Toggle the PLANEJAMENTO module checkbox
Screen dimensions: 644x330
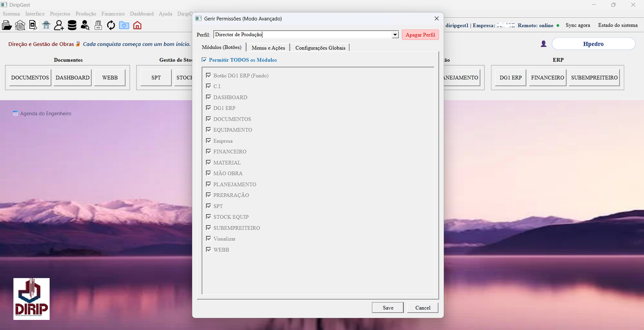click(x=208, y=184)
